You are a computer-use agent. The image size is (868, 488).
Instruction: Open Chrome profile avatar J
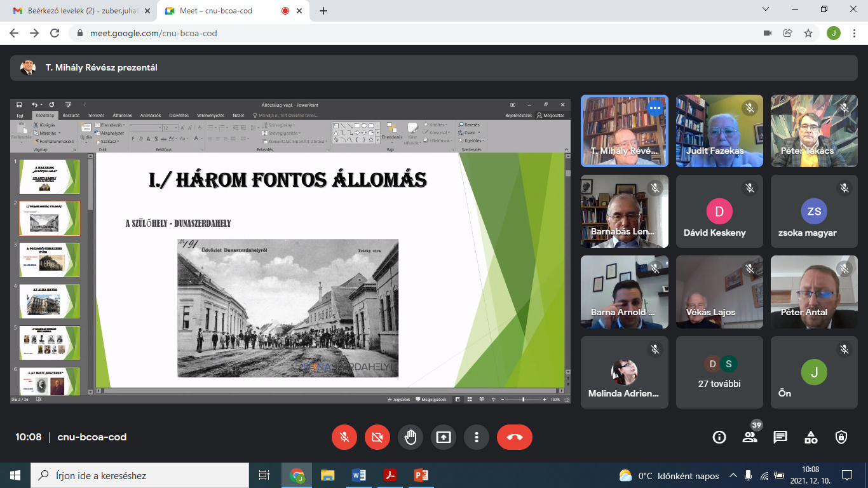834,33
